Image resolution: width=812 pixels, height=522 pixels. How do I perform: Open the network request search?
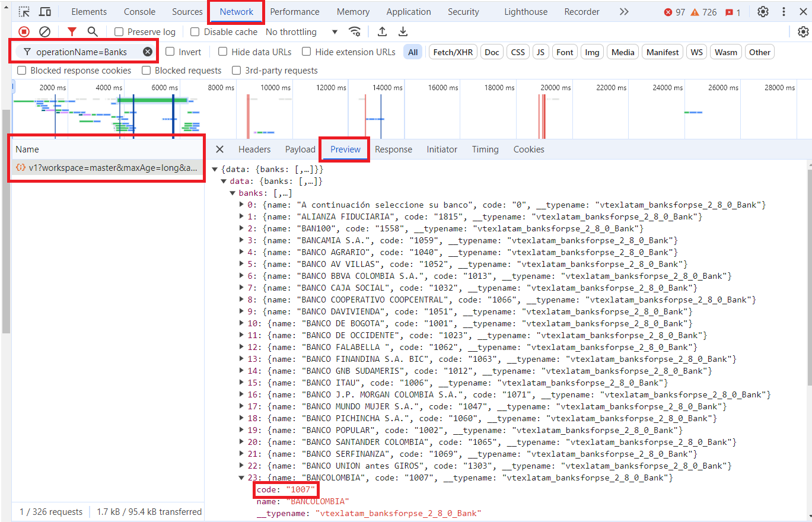(x=91, y=31)
